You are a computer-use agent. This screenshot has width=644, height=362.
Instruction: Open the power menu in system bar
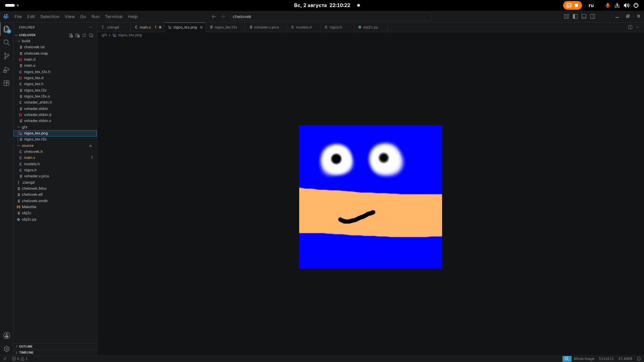pyautogui.click(x=636, y=5)
